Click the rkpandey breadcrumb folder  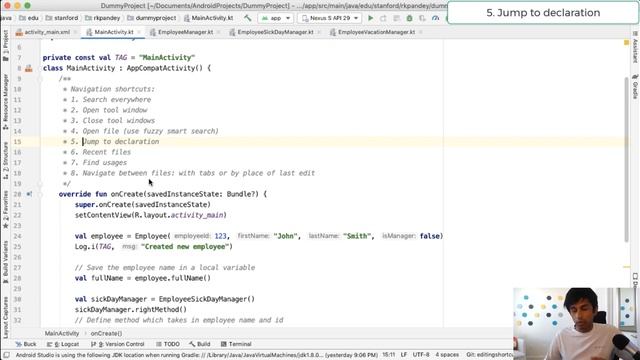tap(103, 18)
